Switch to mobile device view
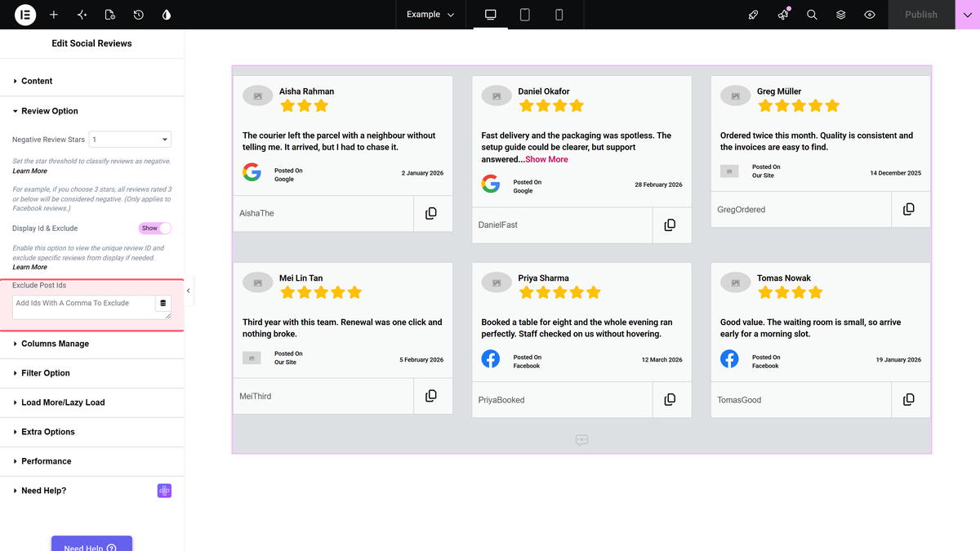Image resolution: width=980 pixels, height=551 pixels. coord(559,15)
